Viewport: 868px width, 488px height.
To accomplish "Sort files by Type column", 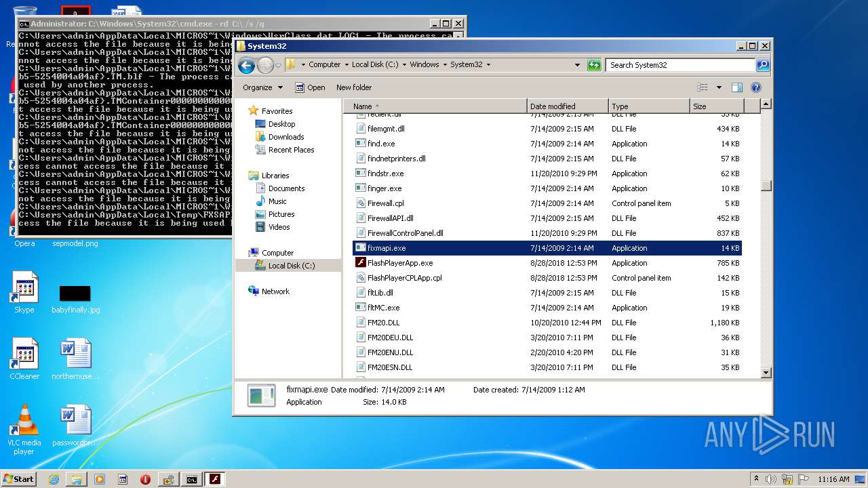I will click(649, 106).
